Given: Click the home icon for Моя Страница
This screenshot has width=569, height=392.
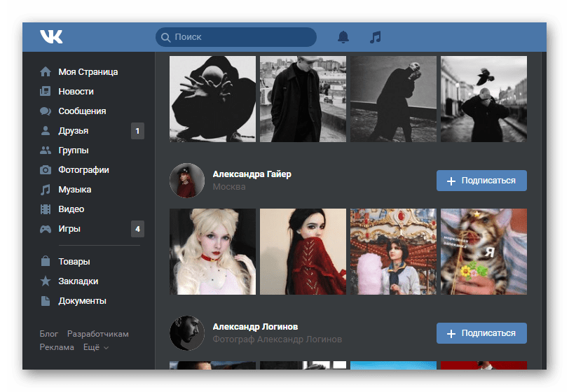Looking at the screenshot, I should [x=46, y=72].
